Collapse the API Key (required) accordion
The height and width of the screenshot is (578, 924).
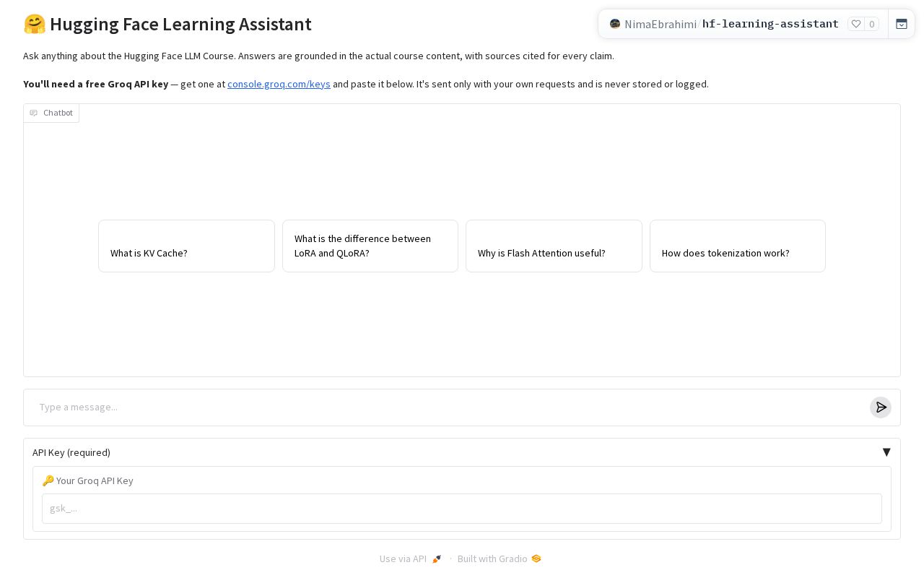462,452
